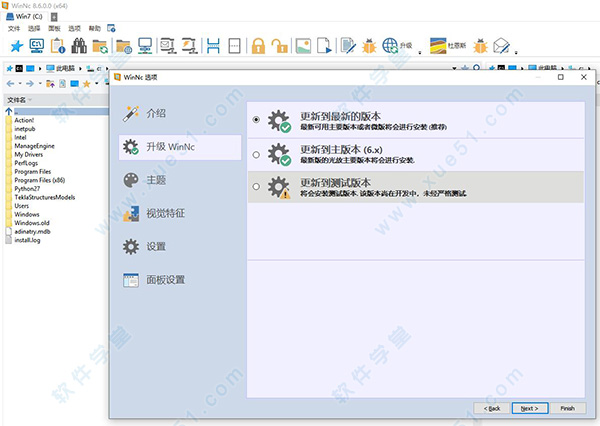Image resolution: width=600 pixels, height=426 pixels.
Task: Click the black cmd icon in the address bar
Action: click(x=19, y=69)
